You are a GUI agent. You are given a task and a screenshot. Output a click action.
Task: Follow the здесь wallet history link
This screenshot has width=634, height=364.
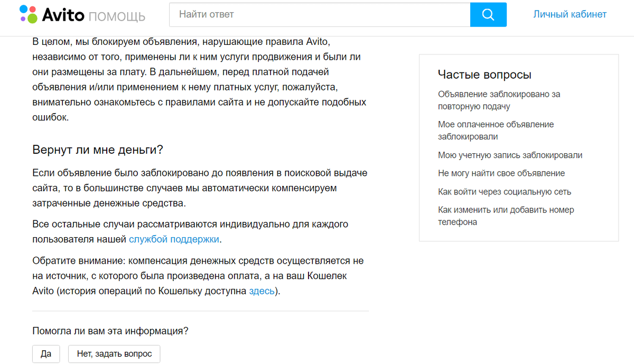tap(262, 291)
